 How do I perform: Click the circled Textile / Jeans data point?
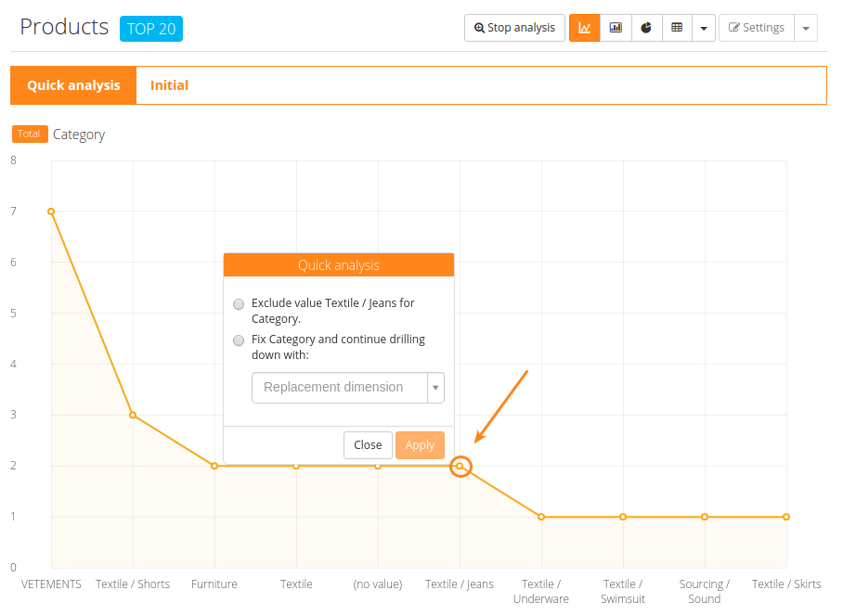[460, 466]
